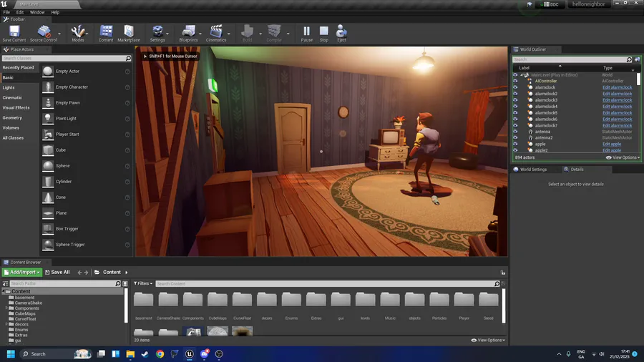
Task: Click the Save Current toolbar icon
Action: click(14, 34)
